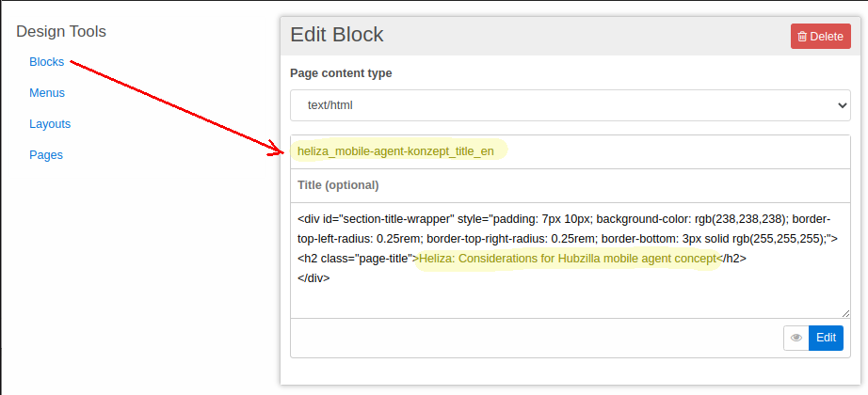Click the Edit Block panel heading
Screen dimensions: 868x395
337,36
